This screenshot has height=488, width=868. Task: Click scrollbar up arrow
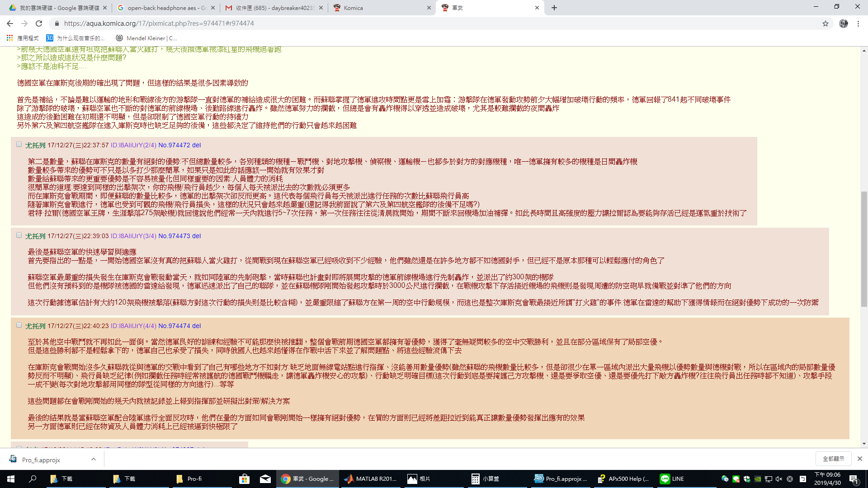[x=864, y=50]
